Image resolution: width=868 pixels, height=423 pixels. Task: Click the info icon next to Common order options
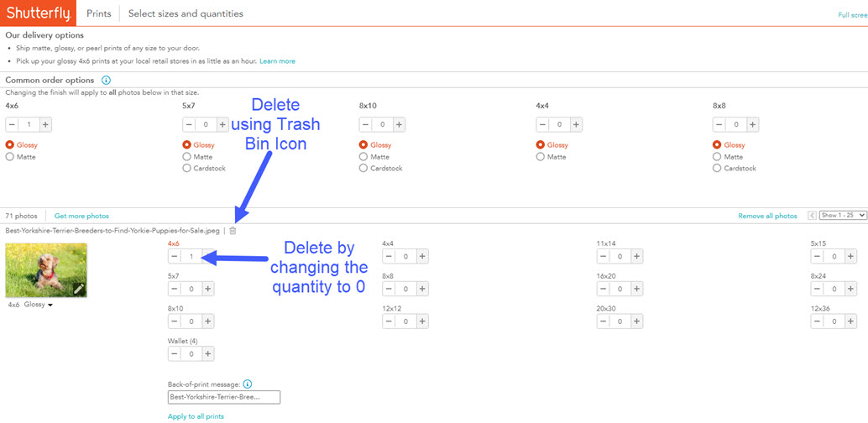coord(106,81)
